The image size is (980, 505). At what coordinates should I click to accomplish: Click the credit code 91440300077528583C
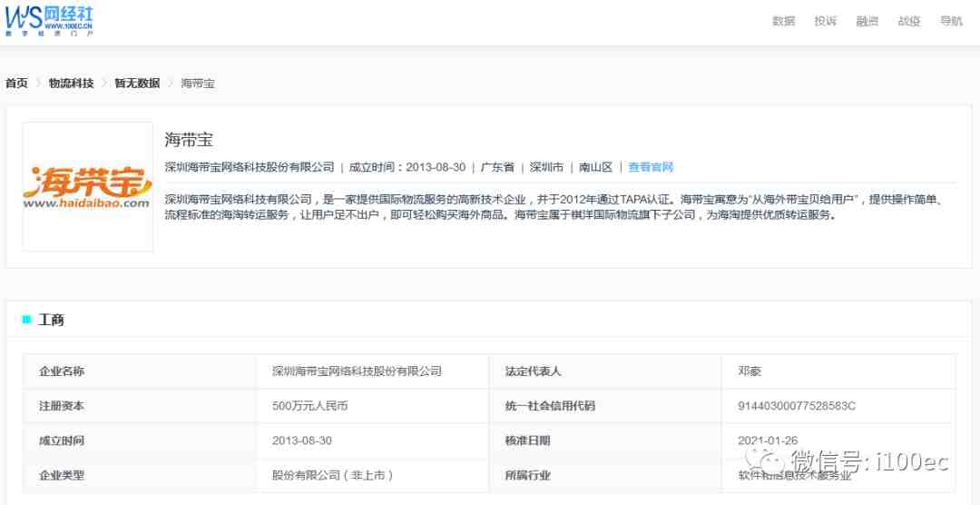pyautogui.click(x=797, y=406)
